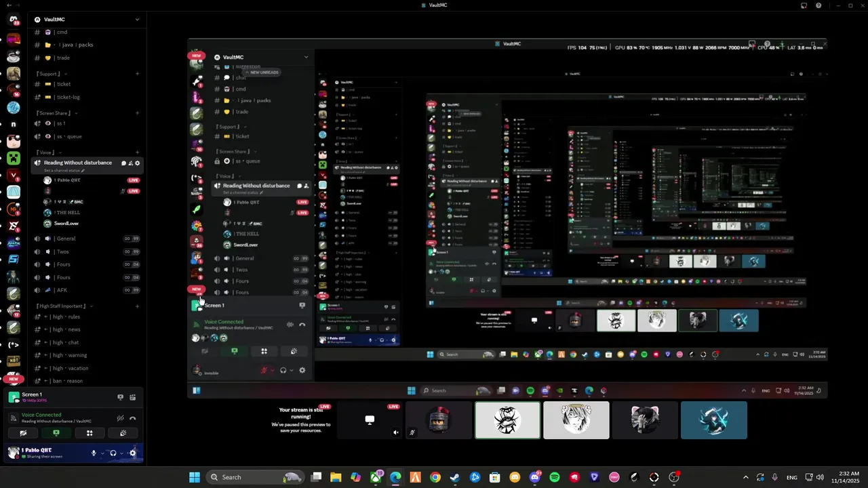Join the AFK voice channel

click(87, 290)
